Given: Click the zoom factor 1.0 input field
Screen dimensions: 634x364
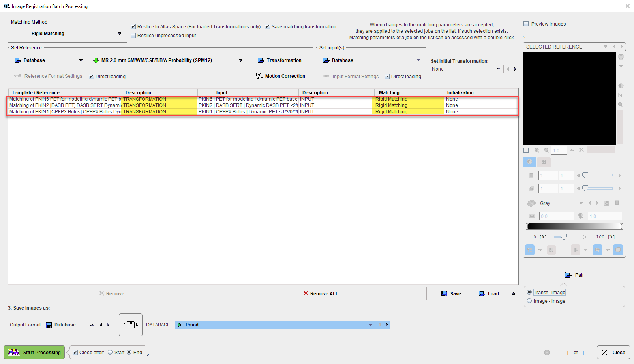Looking at the screenshot, I should pos(559,150).
